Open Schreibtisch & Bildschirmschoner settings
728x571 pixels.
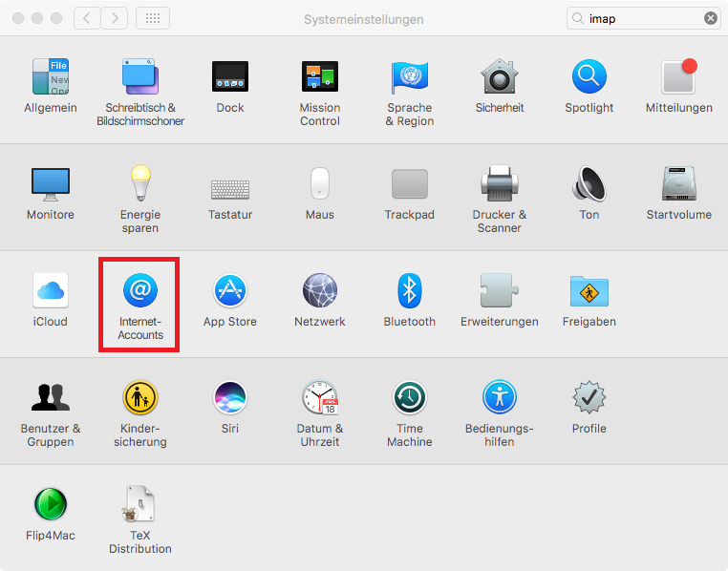pos(140,76)
